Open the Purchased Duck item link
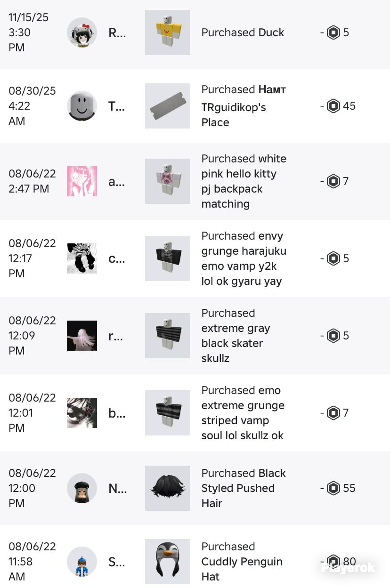The height and width of the screenshot is (588, 390). click(271, 32)
